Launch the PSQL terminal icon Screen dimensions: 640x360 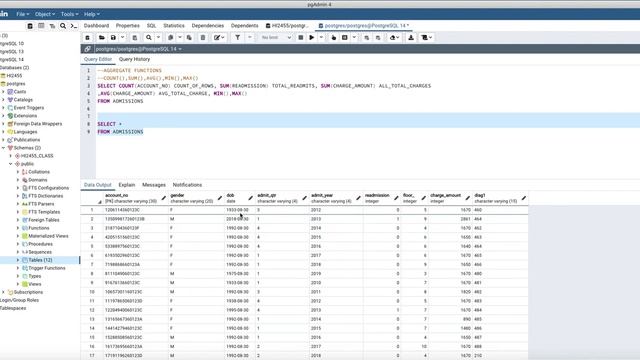click(74, 26)
